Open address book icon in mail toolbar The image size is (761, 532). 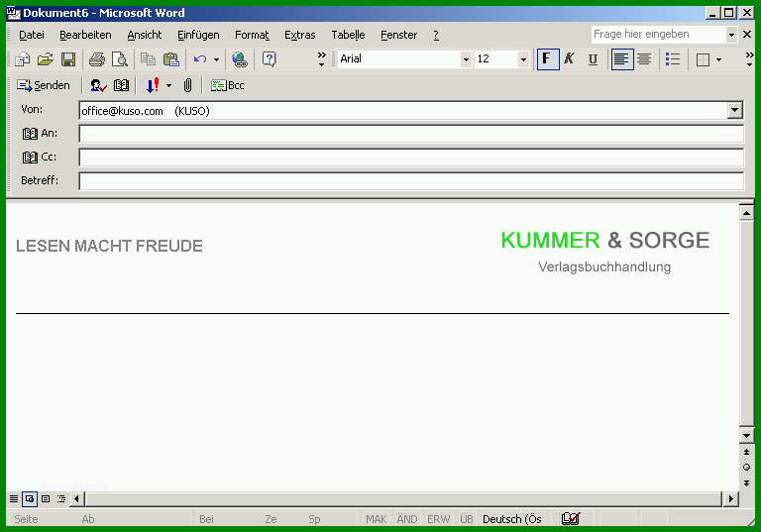coord(121,86)
